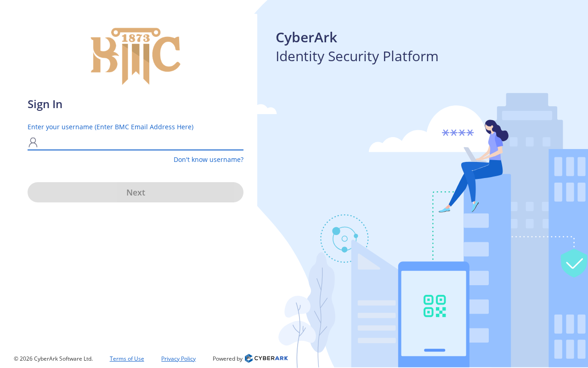
Task: Open the Don't know username? link
Action: tap(209, 160)
